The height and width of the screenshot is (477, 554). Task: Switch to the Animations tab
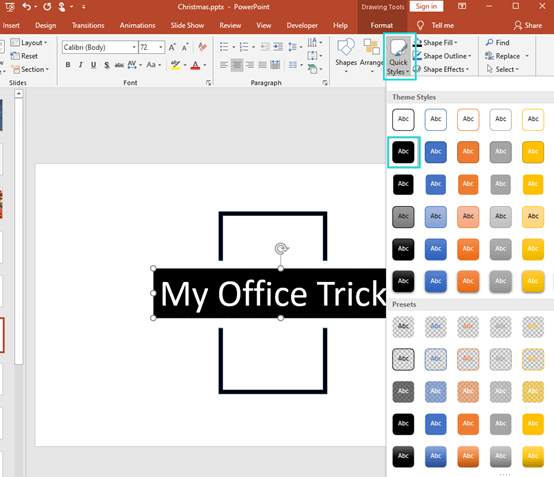click(137, 25)
